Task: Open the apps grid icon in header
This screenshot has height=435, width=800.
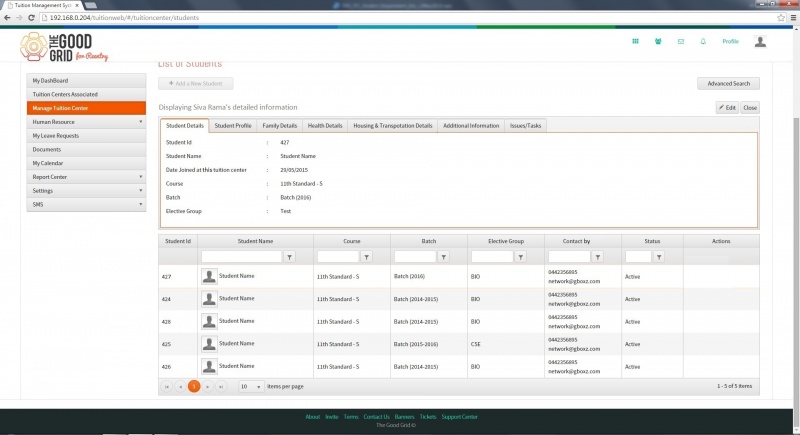Action: pos(635,41)
